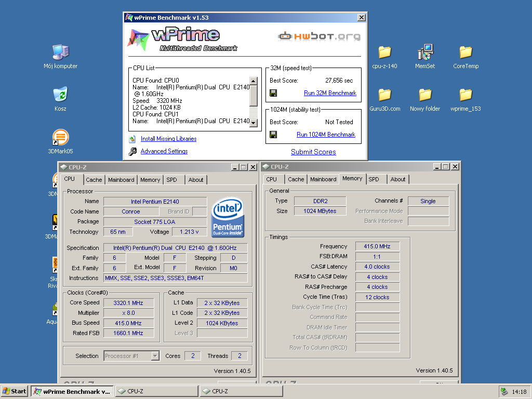Open the Processor #1 selection dropdown
This screenshot has height=399, width=532.
[x=155, y=356]
